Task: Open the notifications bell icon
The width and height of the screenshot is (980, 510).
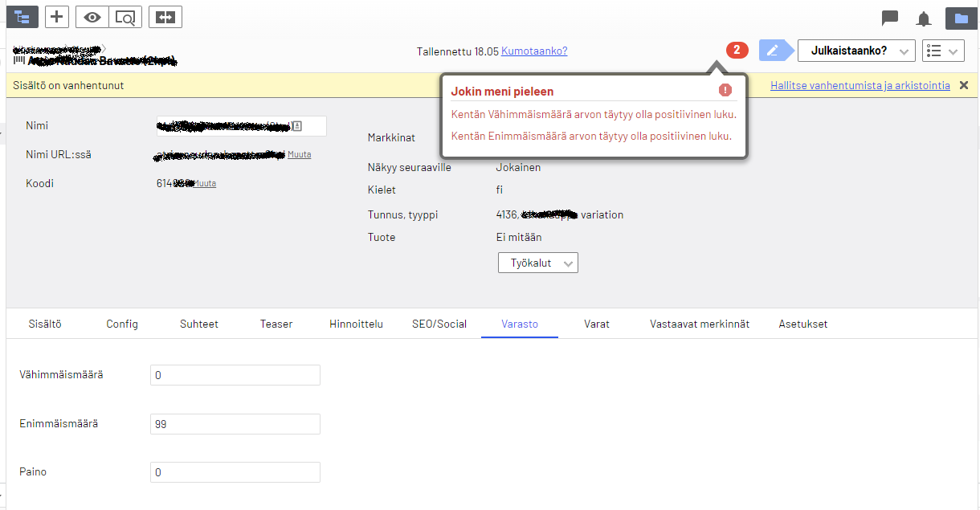Action: (924, 18)
